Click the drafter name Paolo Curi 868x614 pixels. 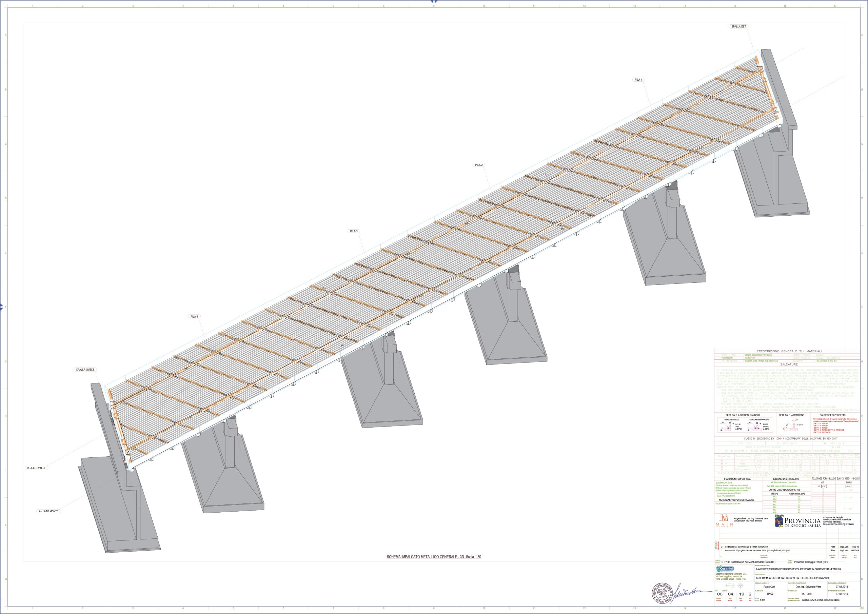(769, 587)
